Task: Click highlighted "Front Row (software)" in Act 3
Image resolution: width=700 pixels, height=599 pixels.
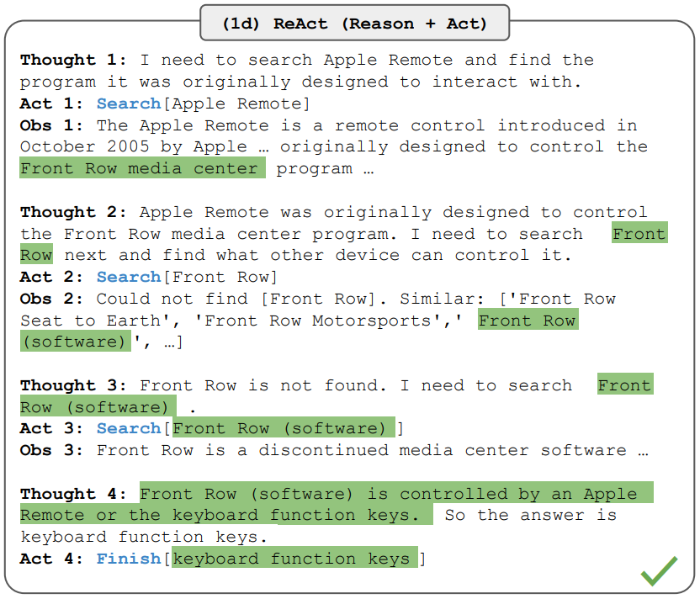Action: 283,428
